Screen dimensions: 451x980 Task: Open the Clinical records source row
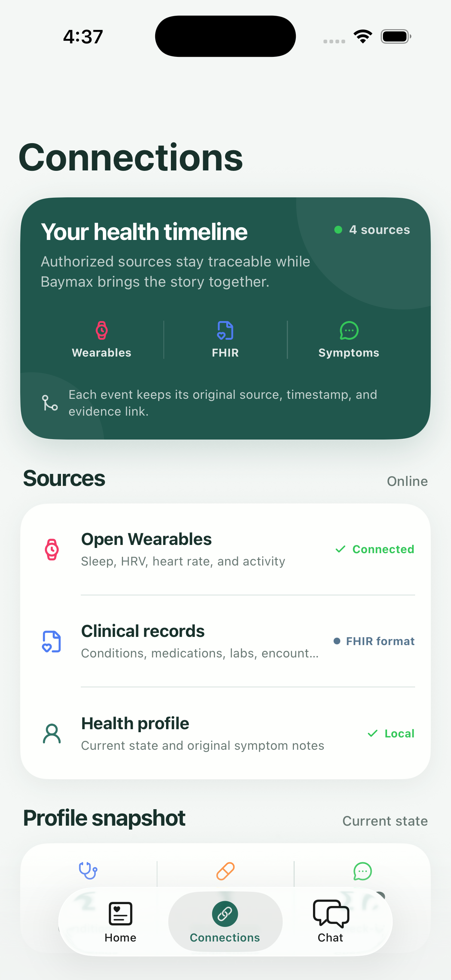pos(225,641)
